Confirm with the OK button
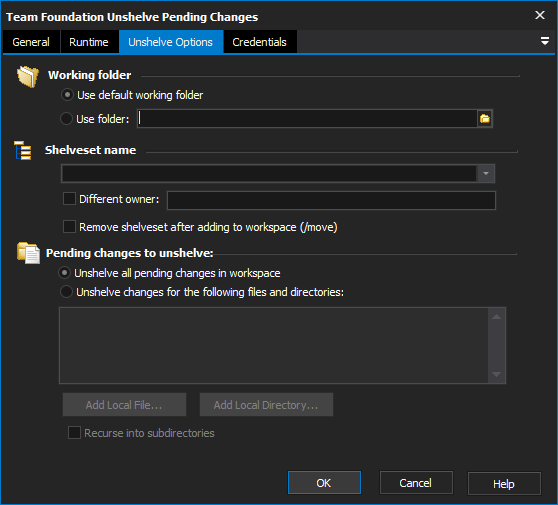The height and width of the screenshot is (505, 558). click(x=324, y=483)
